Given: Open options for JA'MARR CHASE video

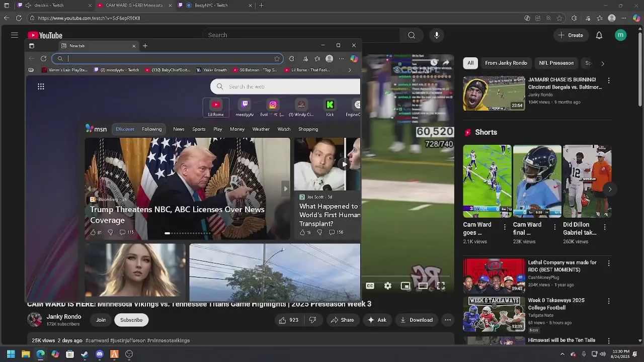Looking at the screenshot, I should [x=609, y=80].
